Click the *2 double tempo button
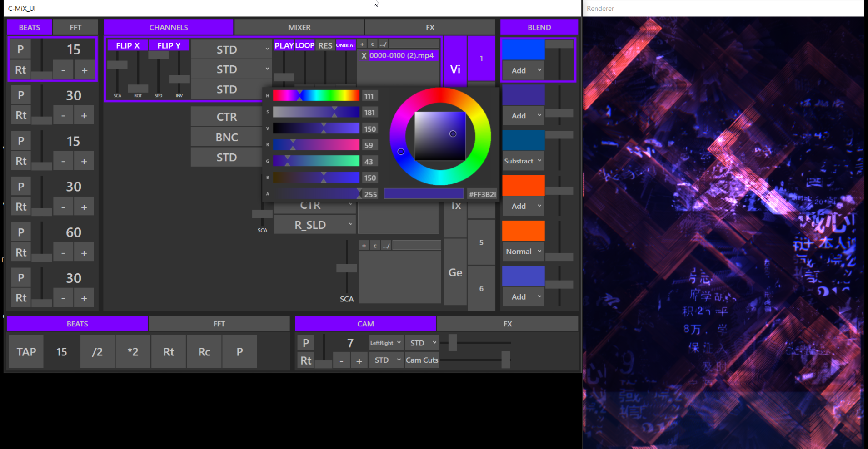Screen dimensions: 868x449 point(133,352)
